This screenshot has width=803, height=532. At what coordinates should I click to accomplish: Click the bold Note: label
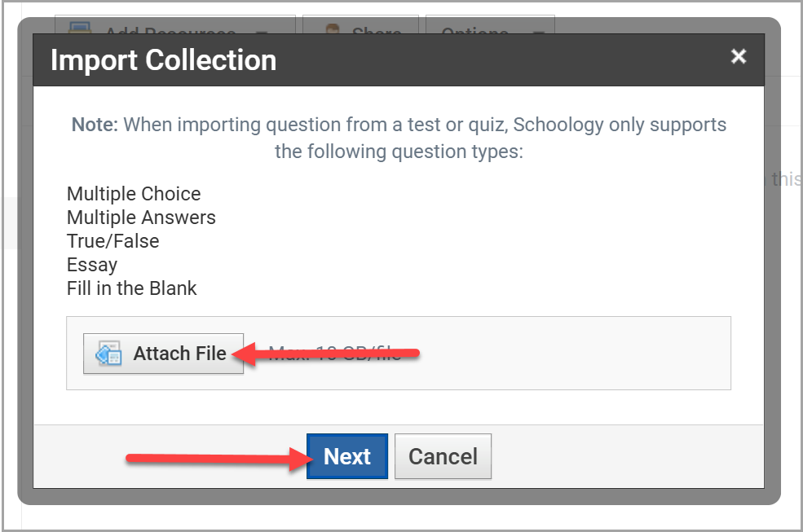coord(95,125)
